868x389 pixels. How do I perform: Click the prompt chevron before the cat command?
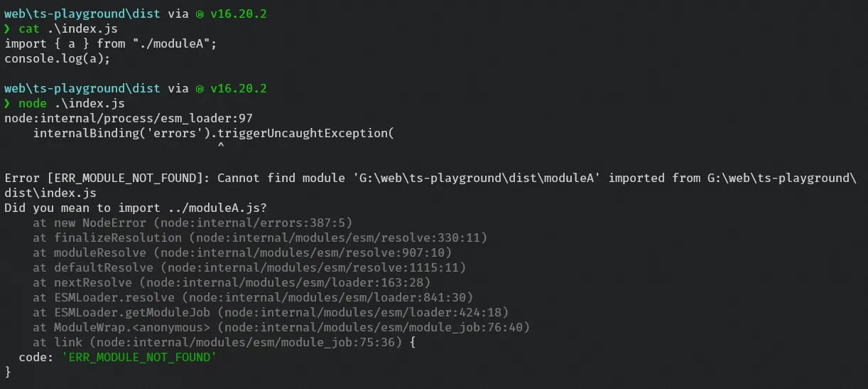8,29
